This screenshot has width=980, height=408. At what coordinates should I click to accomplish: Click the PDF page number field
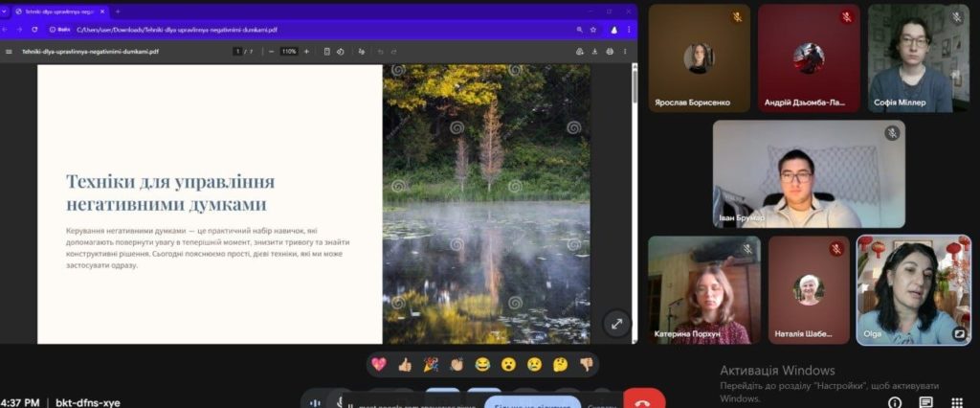coord(237,51)
